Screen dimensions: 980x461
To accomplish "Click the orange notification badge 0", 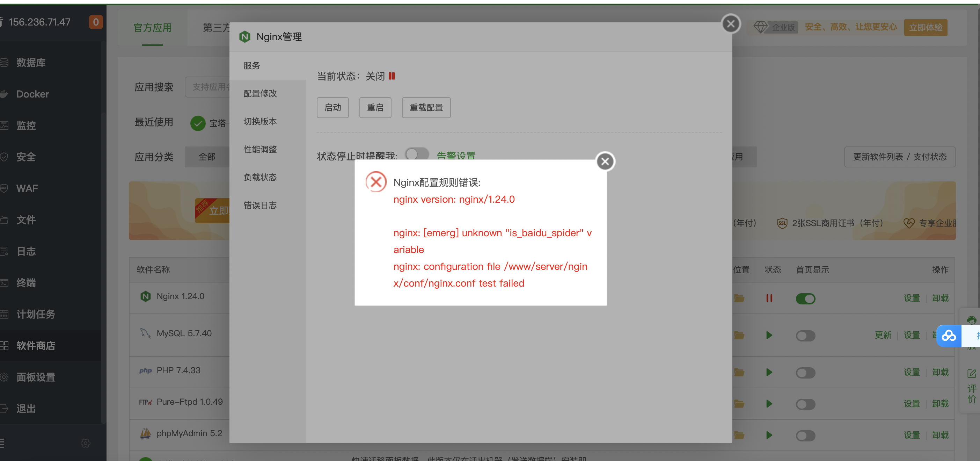I will click(x=96, y=22).
